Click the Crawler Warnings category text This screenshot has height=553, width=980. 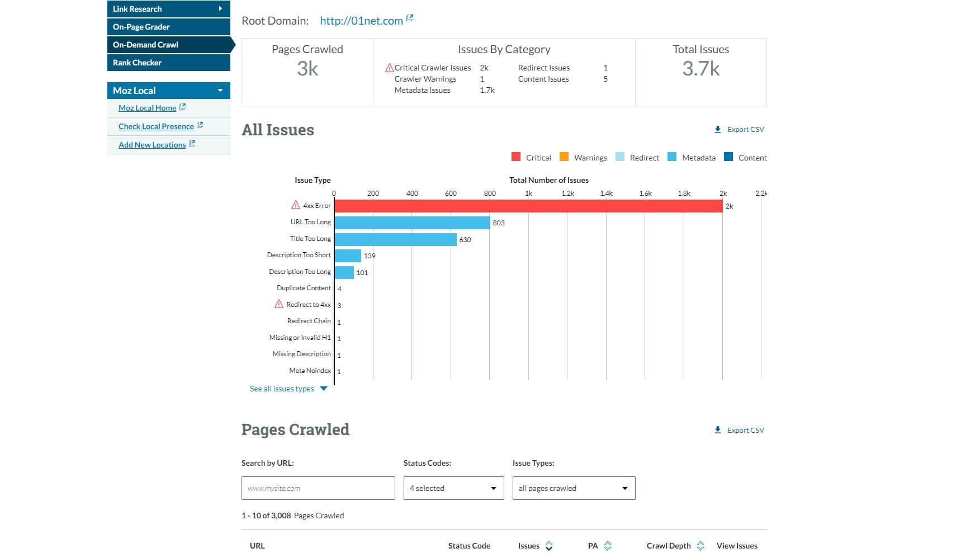425,79
